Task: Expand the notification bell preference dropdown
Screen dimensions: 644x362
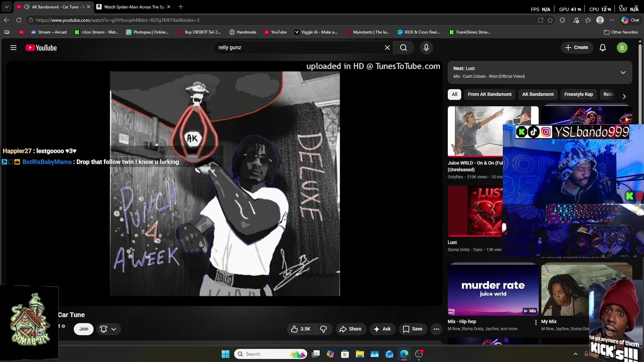Action: (108, 329)
